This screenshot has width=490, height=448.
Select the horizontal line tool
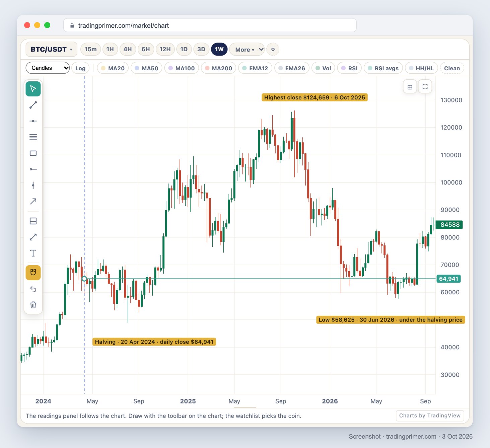coord(33,121)
